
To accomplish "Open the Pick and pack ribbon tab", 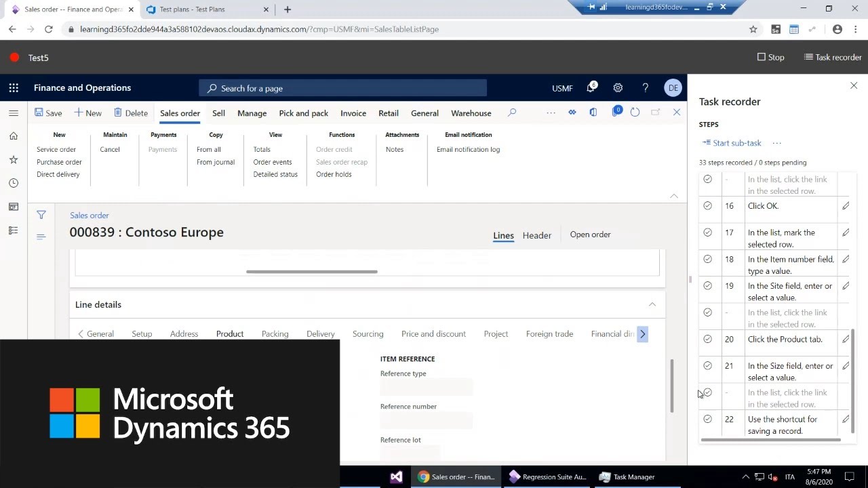I will (x=303, y=113).
